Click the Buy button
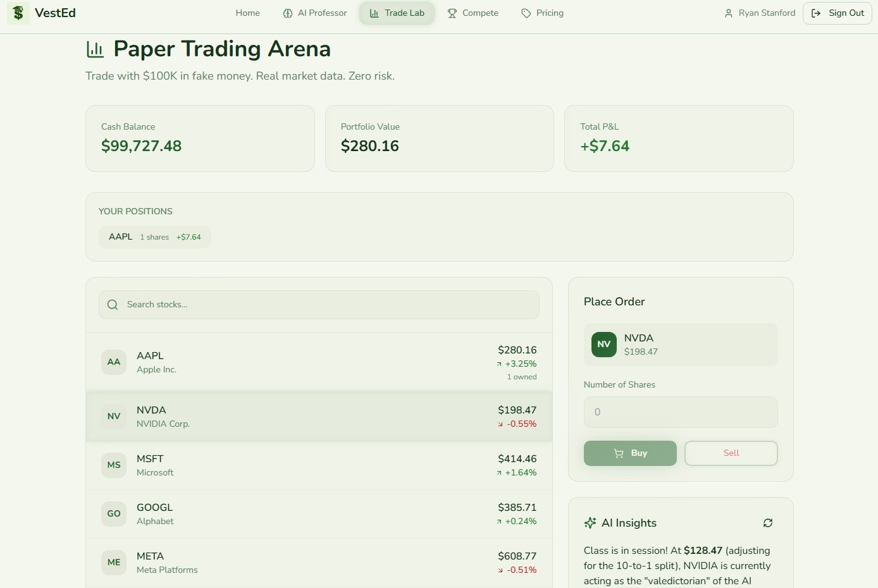The image size is (878, 588). tap(630, 453)
